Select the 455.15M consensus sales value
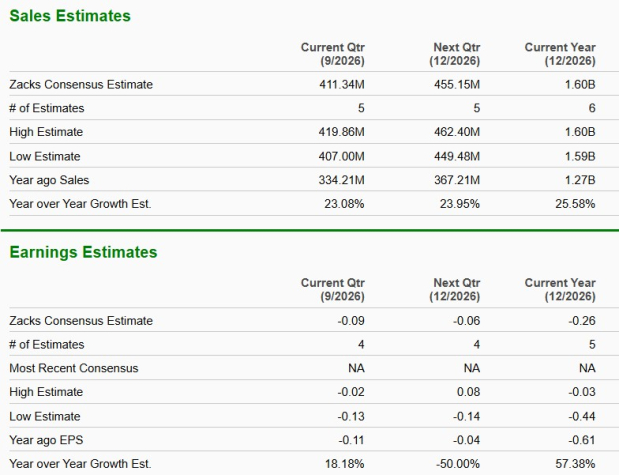619x475 pixels. click(x=457, y=84)
